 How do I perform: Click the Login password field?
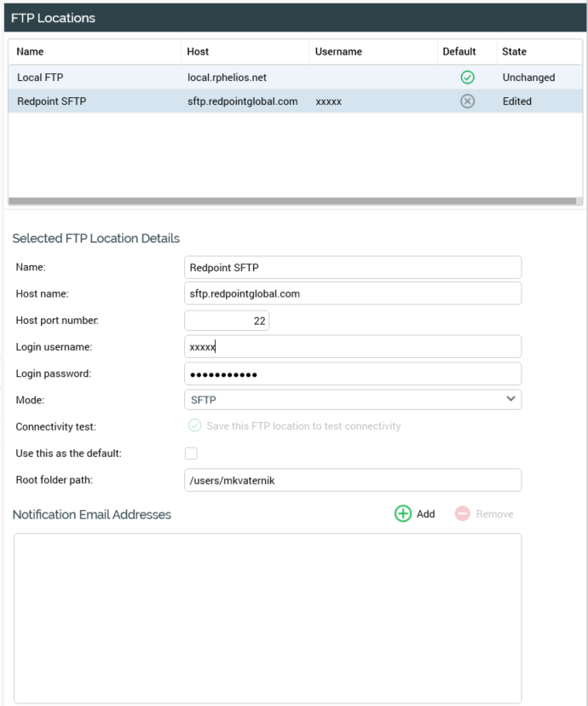[x=352, y=374]
